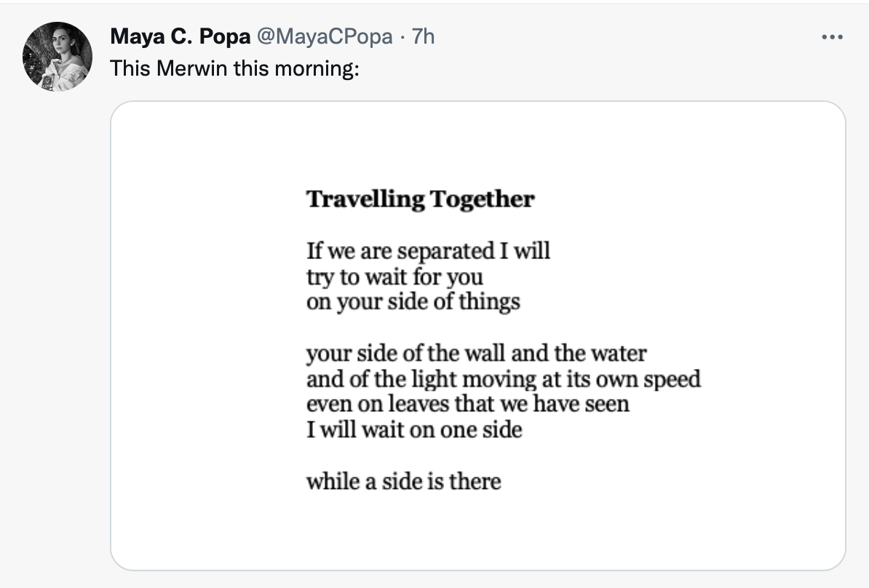Click the line "If we are separated I will"
The width and height of the screenshot is (869, 588).
pyautogui.click(x=428, y=251)
